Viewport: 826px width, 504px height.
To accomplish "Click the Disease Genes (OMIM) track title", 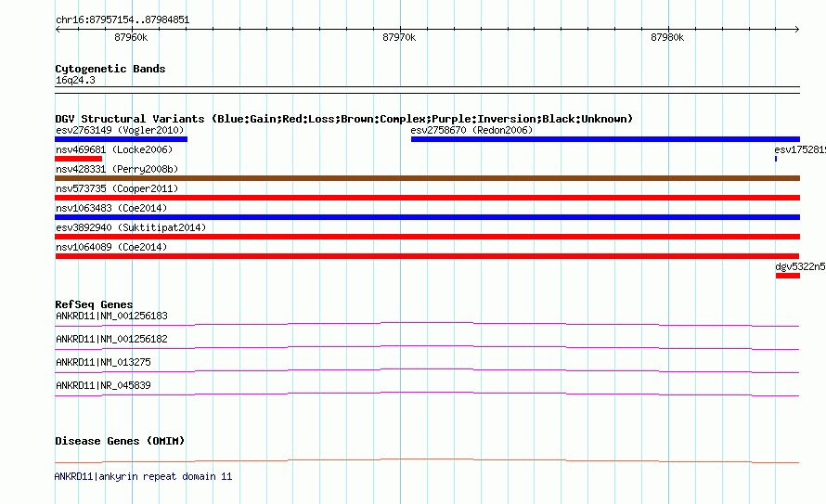I will tap(120, 441).
